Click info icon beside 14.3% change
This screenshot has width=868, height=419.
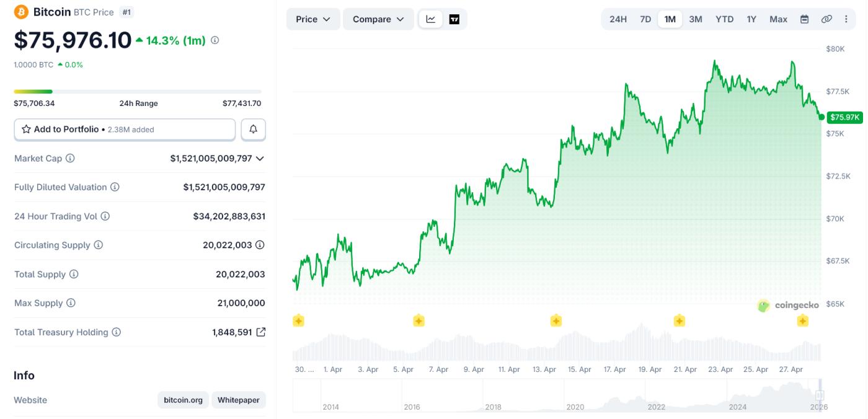point(215,40)
